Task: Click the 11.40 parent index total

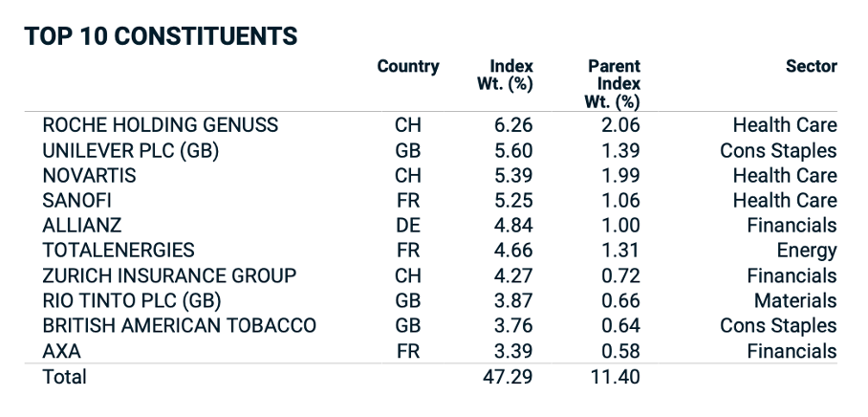Action: pos(615,377)
